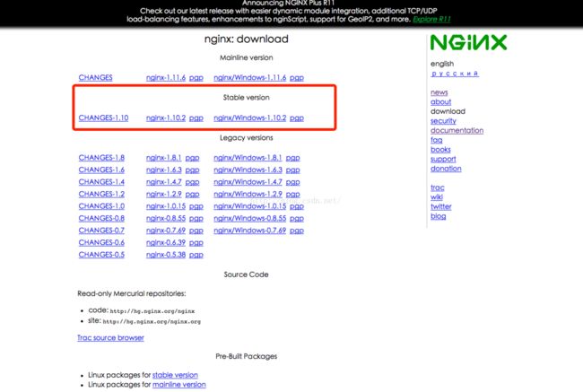Open pgp signature next to nginx-1.11.6
The image size is (583, 392).
pos(196,78)
